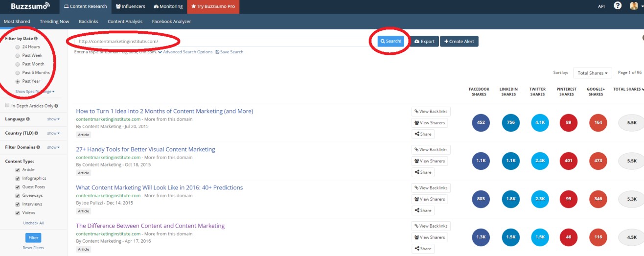Click Google+ shares bubble showing 164

(598, 122)
